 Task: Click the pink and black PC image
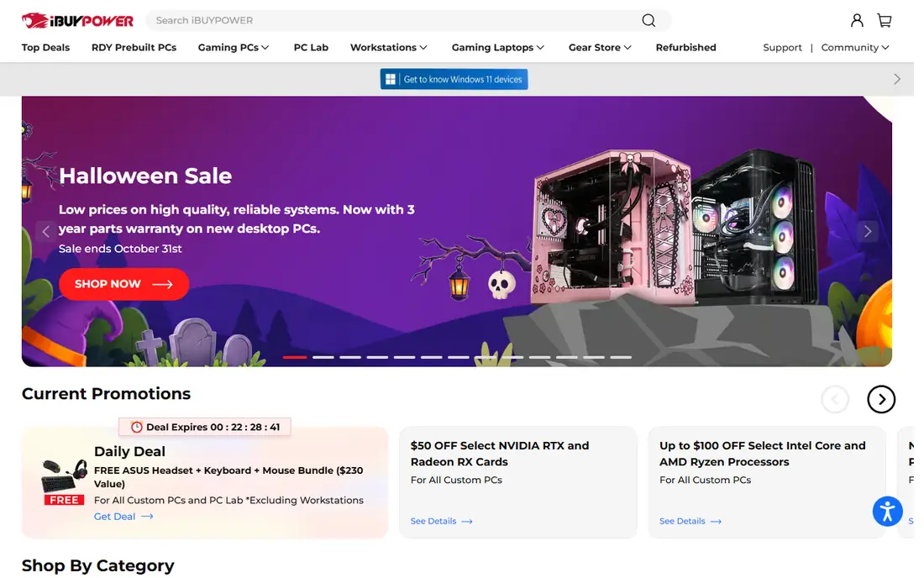pos(675,227)
